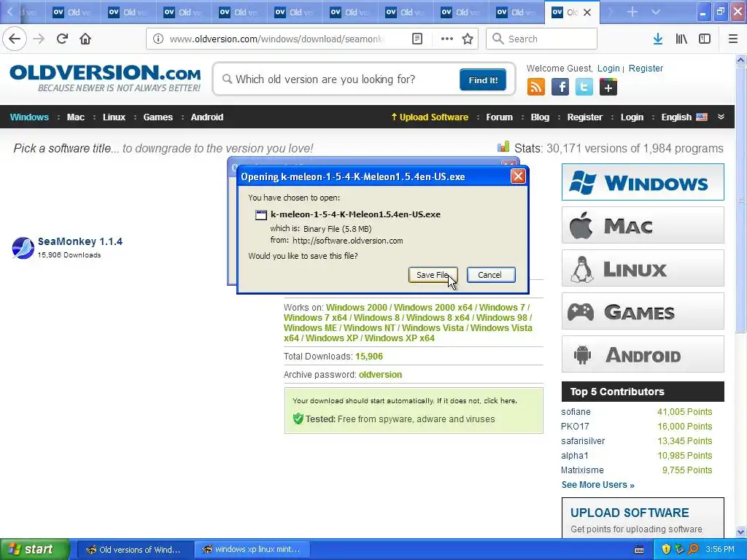The width and height of the screenshot is (747, 560).
Task: Click the Find It! search button
Action: pyautogui.click(x=483, y=79)
